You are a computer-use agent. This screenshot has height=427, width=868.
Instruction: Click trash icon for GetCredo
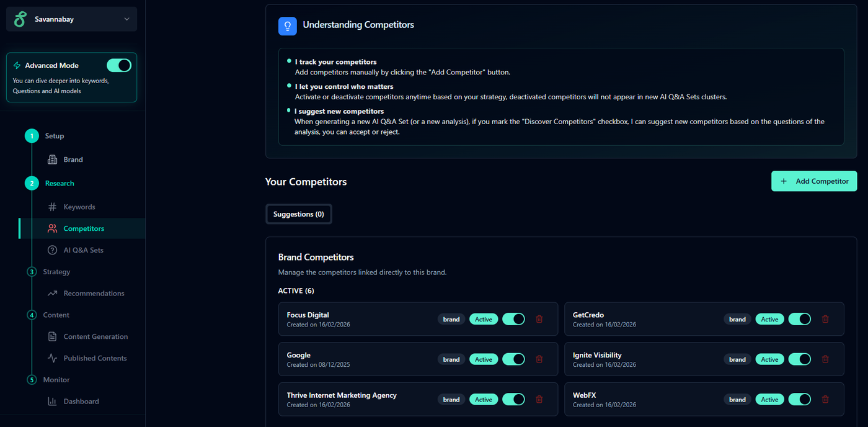(x=825, y=319)
